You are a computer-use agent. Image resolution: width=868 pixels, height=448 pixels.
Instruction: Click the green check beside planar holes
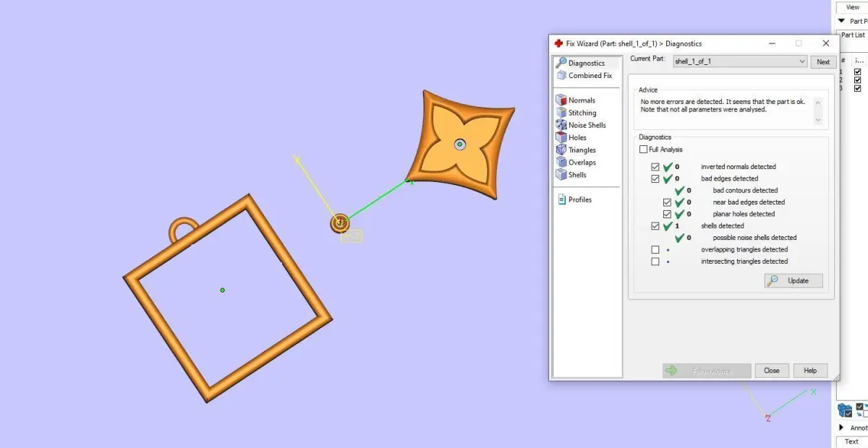[679, 214]
